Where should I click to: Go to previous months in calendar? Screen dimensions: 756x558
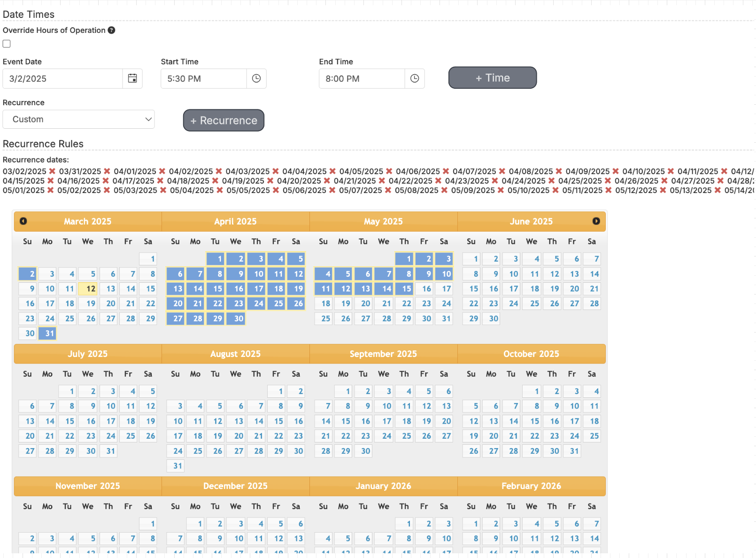23,221
